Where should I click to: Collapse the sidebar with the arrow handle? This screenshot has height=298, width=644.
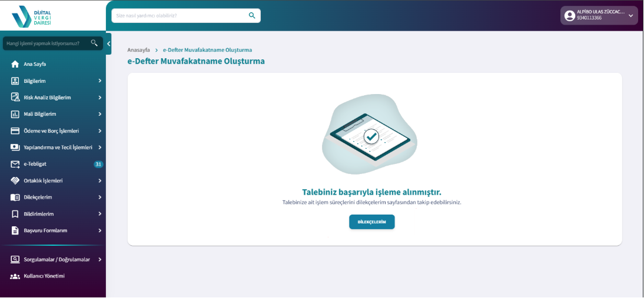click(108, 43)
